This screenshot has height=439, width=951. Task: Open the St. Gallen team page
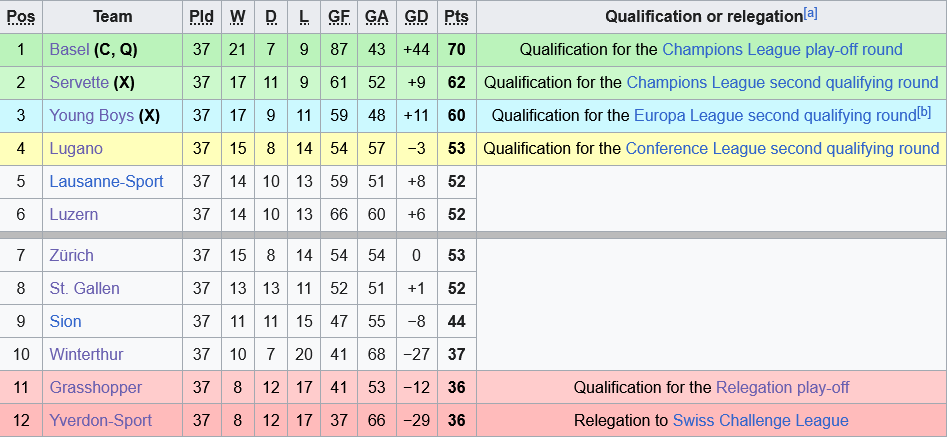[x=83, y=288]
